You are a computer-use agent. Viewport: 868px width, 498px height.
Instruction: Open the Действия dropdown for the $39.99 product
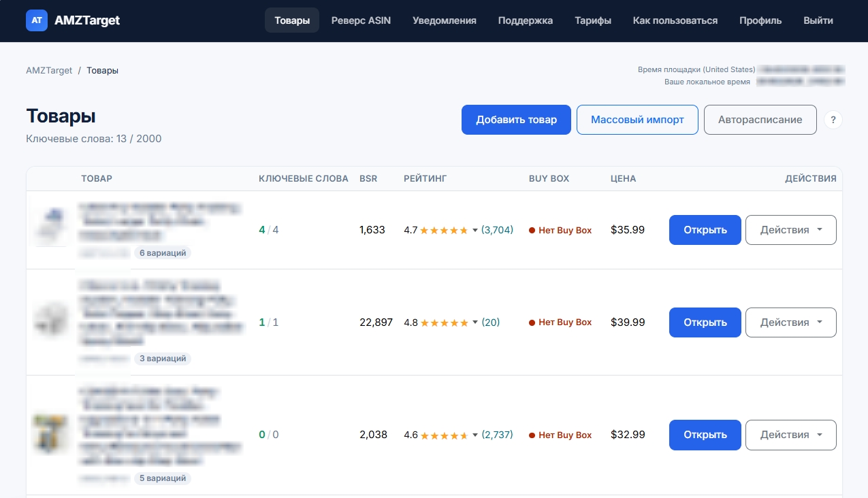click(791, 322)
